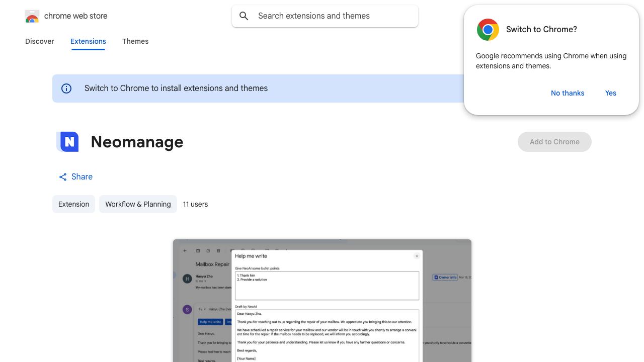Click the Switch to Chrome banner message
Screen dimensions: 644x362
tap(176, 88)
